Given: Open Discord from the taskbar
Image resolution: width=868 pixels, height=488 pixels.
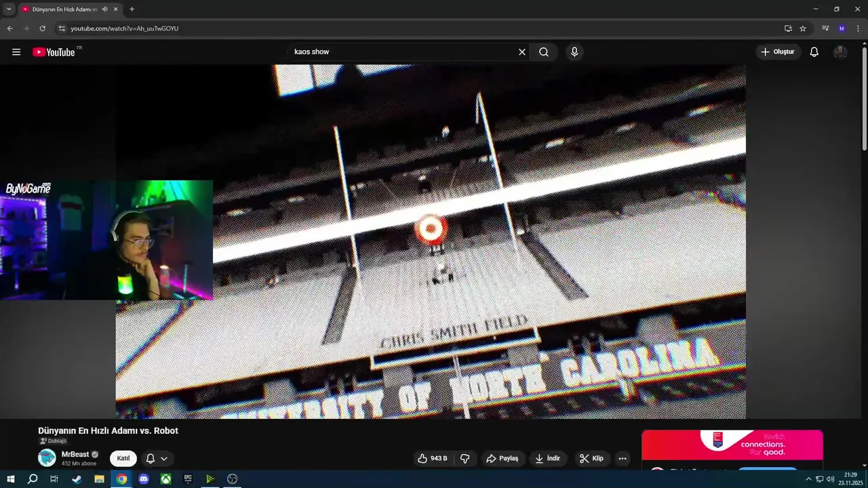Looking at the screenshot, I should pos(144,479).
